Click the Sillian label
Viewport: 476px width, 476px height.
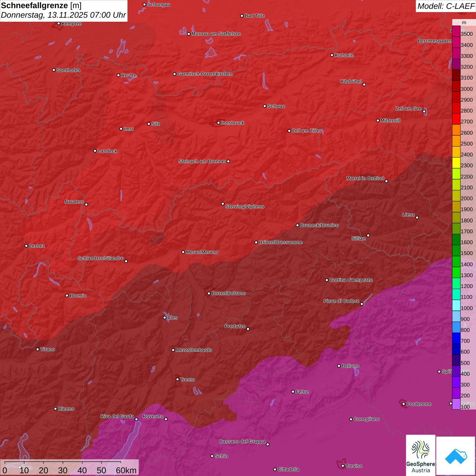tap(358, 238)
